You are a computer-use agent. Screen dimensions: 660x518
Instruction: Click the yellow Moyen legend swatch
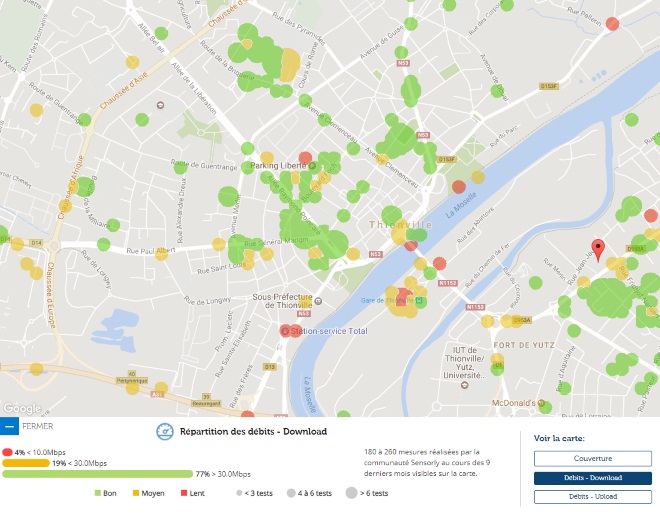pos(136,493)
